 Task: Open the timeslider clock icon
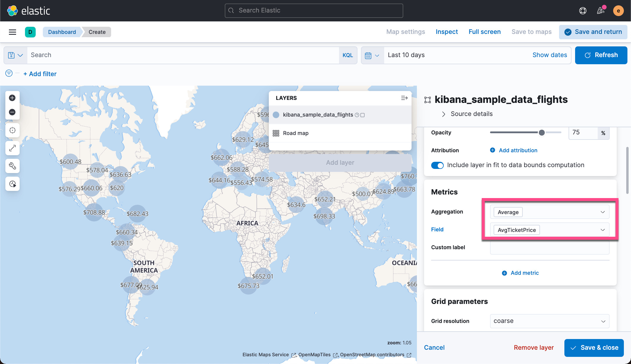[x=12, y=184]
